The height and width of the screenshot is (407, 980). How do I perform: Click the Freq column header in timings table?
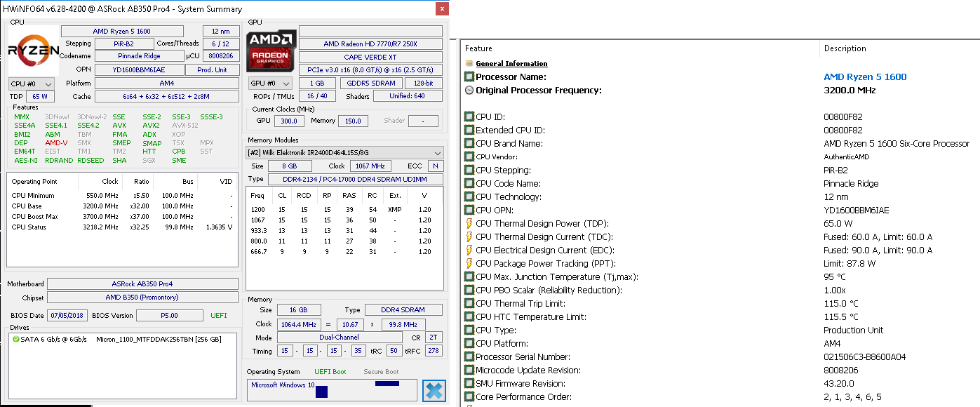pyautogui.click(x=257, y=195)
